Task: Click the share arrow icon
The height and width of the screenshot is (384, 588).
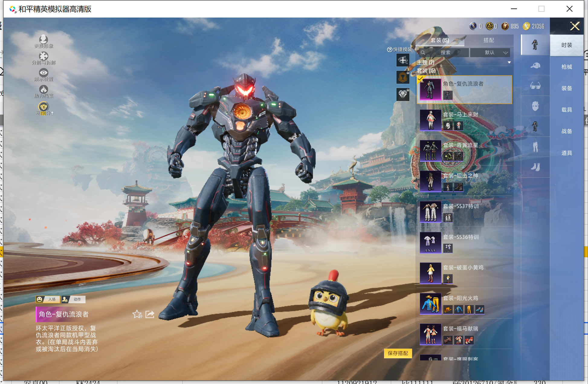Action: point(150,314)
